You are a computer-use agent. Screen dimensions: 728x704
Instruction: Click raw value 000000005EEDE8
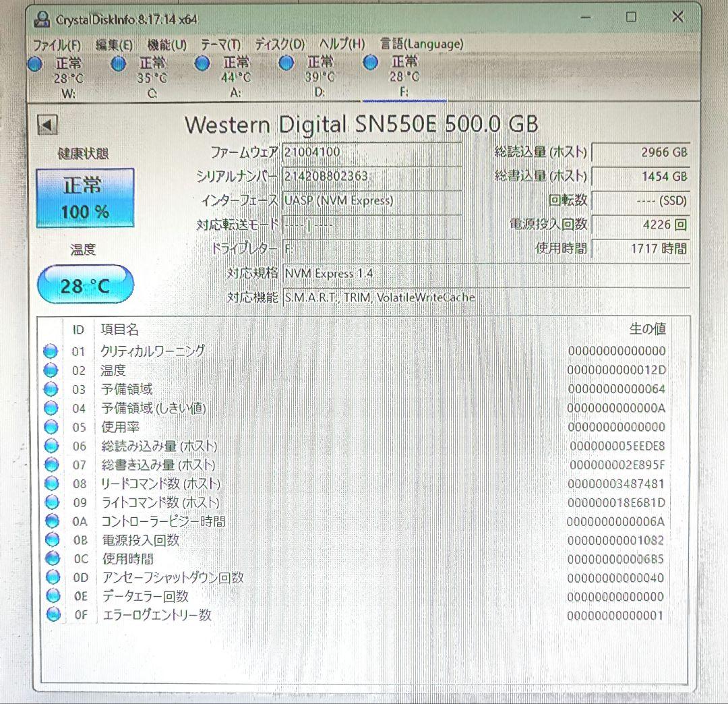point(617,446)
